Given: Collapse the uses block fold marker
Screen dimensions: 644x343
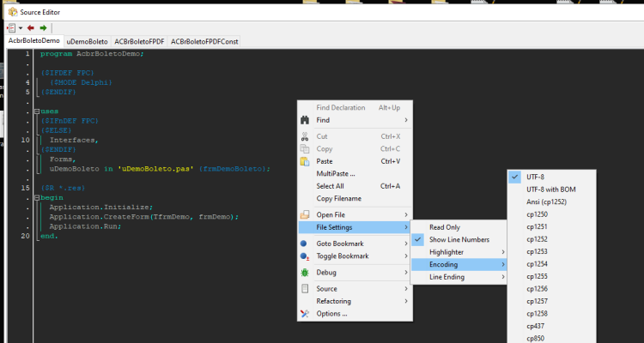Looking at the screenshot, I should tap(37, 111).
